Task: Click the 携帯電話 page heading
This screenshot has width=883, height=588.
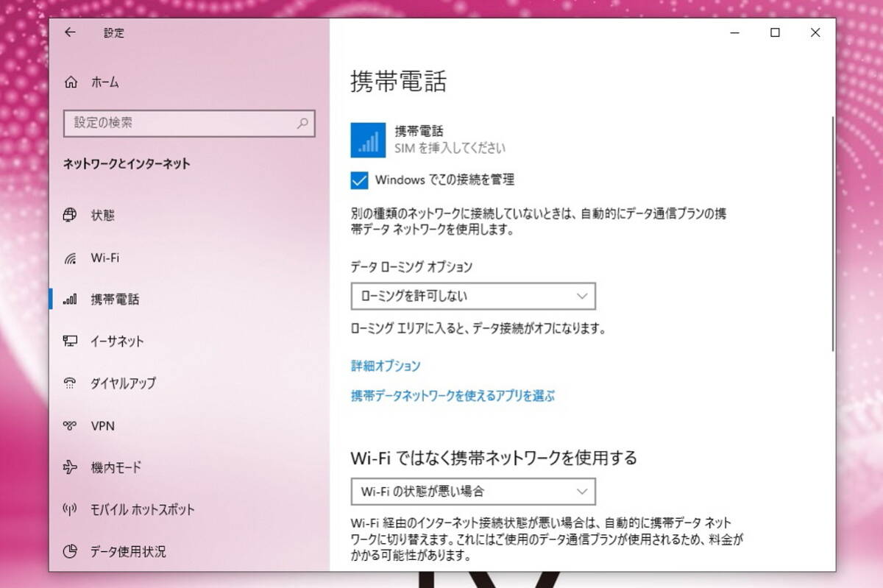Action: tap(399, 82)
